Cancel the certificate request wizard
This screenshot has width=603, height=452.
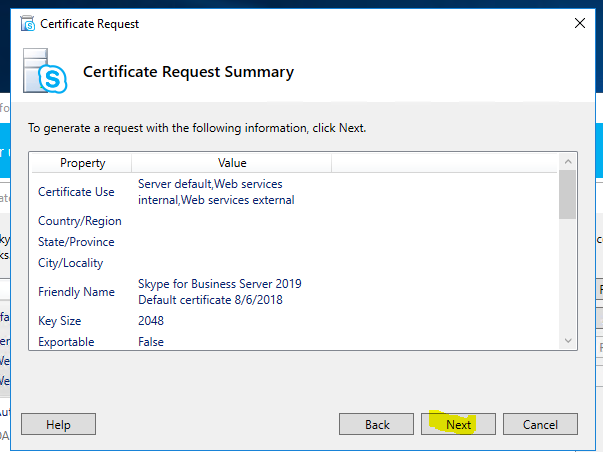540,424
